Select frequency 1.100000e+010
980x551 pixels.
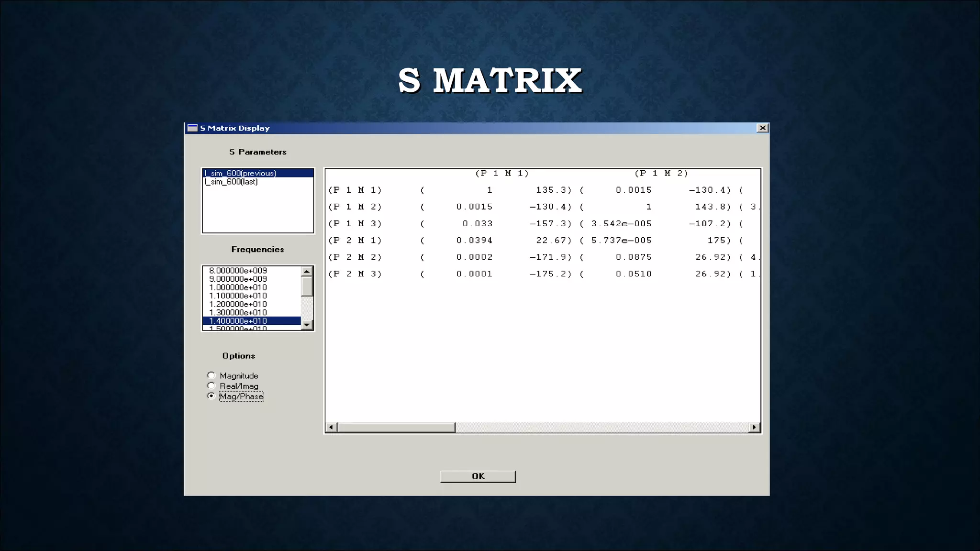238,296
